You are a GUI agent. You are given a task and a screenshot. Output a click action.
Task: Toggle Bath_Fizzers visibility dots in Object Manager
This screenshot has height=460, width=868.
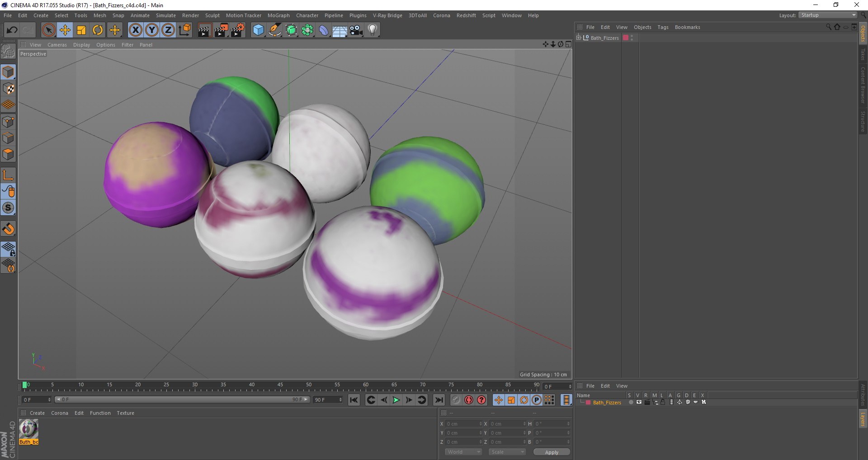tap(632, 38)
